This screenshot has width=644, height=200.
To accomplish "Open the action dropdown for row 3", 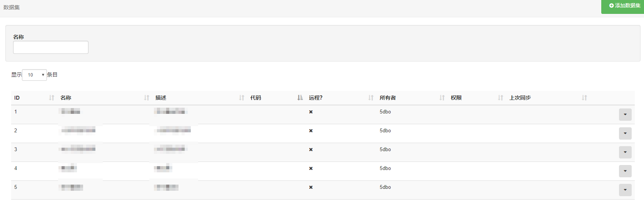I will point(625,152).
